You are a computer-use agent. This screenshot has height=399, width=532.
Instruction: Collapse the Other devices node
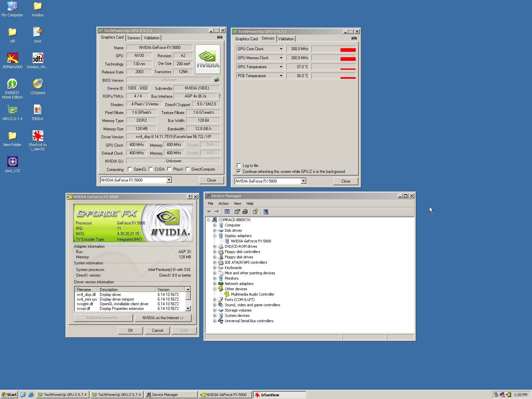click(x=215, y=289)
